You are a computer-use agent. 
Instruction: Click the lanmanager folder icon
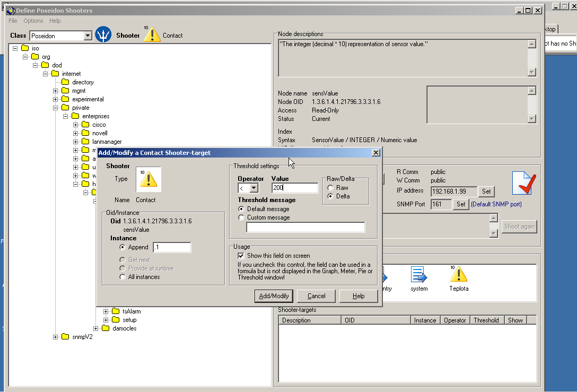tap(85, 141)
